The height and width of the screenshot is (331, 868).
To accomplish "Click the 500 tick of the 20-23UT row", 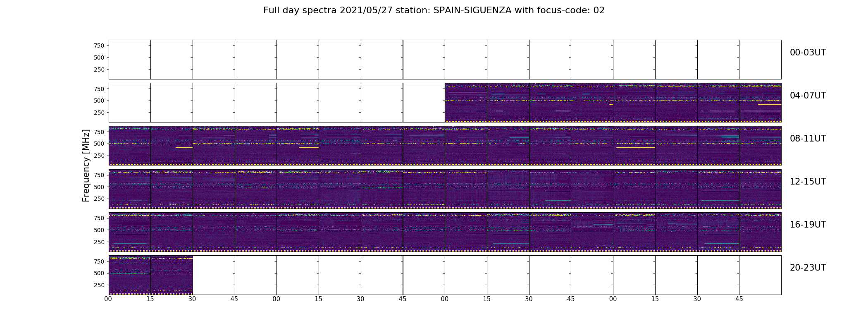I will 99,273.
